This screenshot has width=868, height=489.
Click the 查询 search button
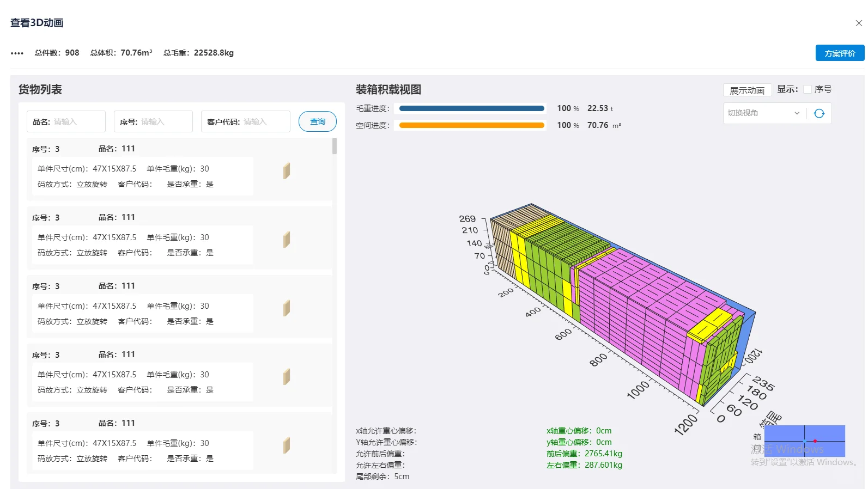[x=317, y=121]
